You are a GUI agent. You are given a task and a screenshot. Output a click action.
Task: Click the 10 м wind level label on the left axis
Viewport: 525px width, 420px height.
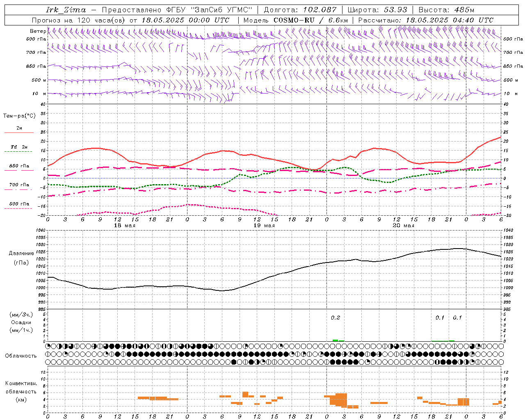tap(39, 94)
